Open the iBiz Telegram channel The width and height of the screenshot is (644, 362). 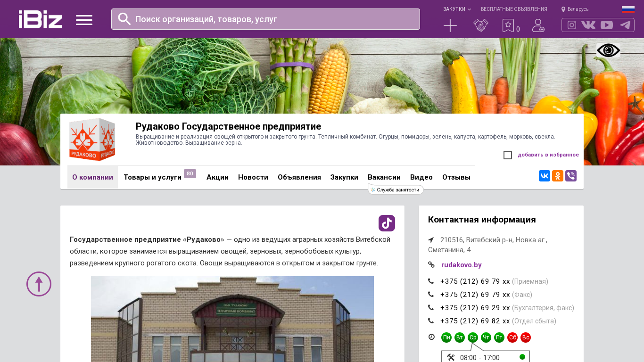[625, 25]
